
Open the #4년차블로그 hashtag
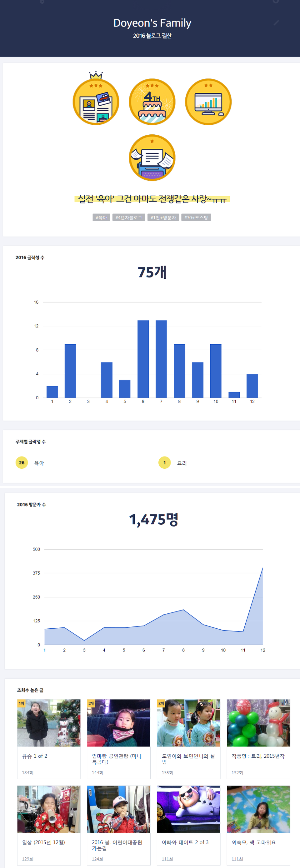click(129, 218)
